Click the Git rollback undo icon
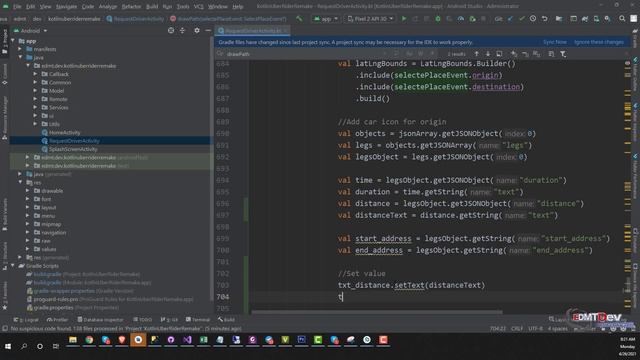640x360 pixels. (x=544, y=19)
